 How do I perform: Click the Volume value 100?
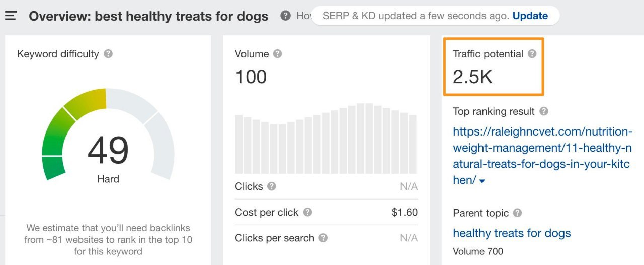coord(251,77)
